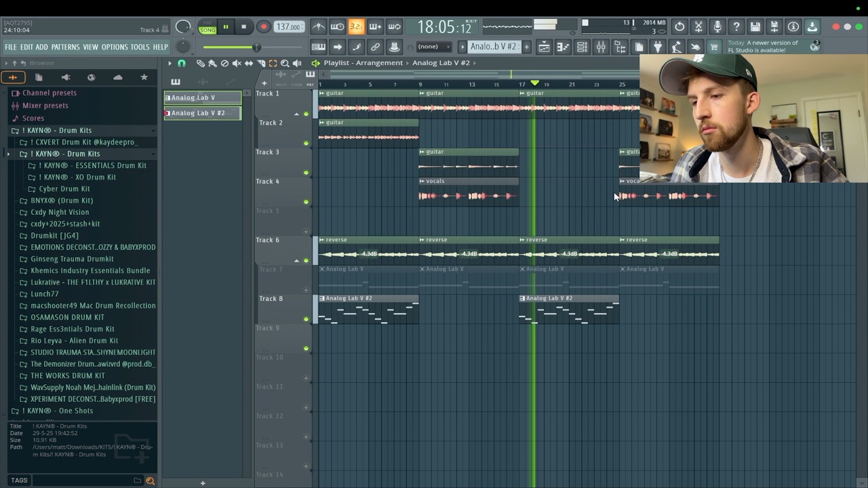Open the question mark help icon
Viewport: 868px width, 488px height.
pyautogui.click(x=736, y=27)
